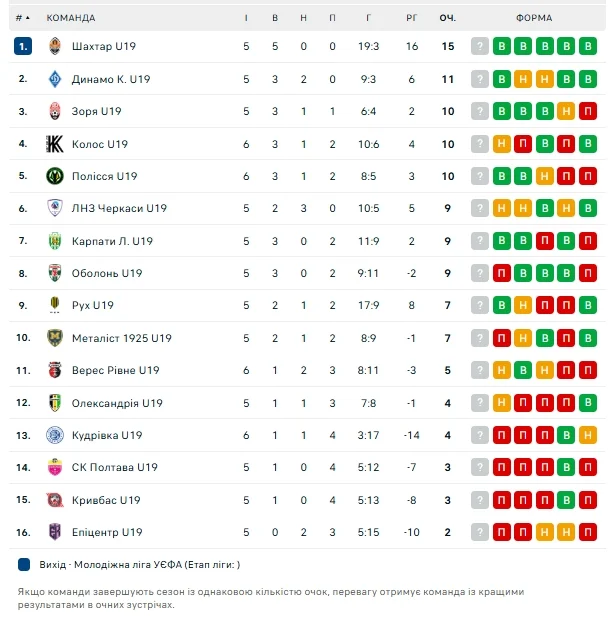Click the blue rank 1 position badge
The height and width of the screenshot is (620, 613).
[x=23, y=47]
